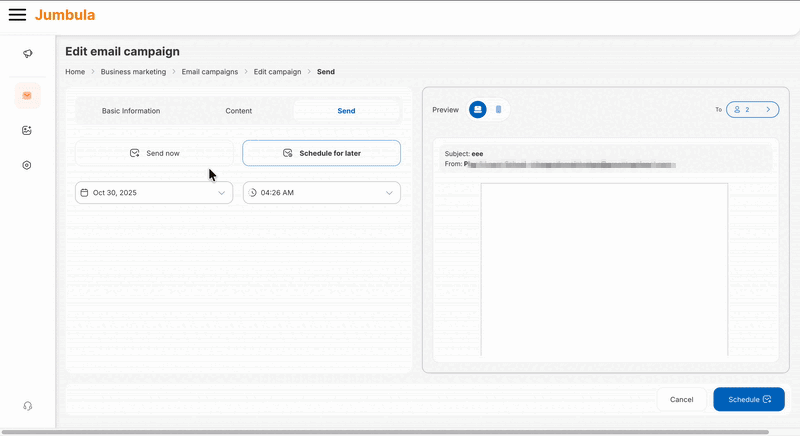Select the Send now option
The image size is (800, 436).
pyautogui.click(x=155, y=153)
